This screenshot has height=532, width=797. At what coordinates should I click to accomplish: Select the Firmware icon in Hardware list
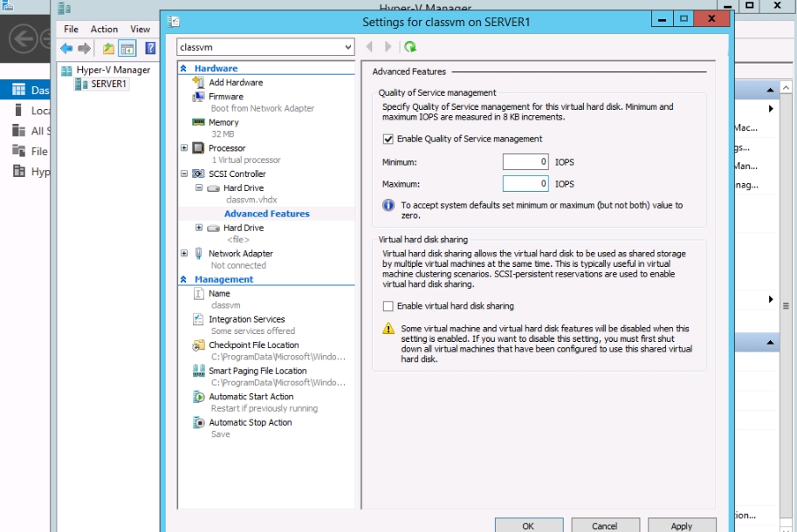[x=198, y=97]
